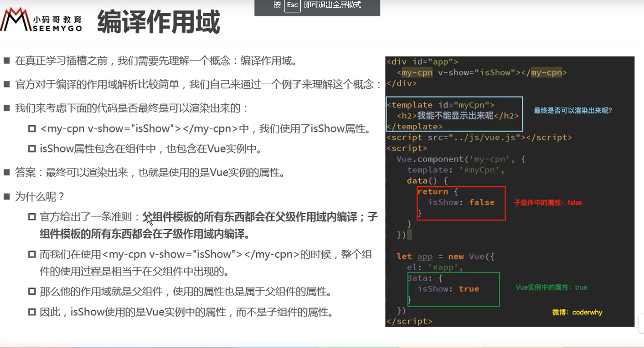Click the line 官方对于编译的作用域解析比较简单

(x=198, y=84)
